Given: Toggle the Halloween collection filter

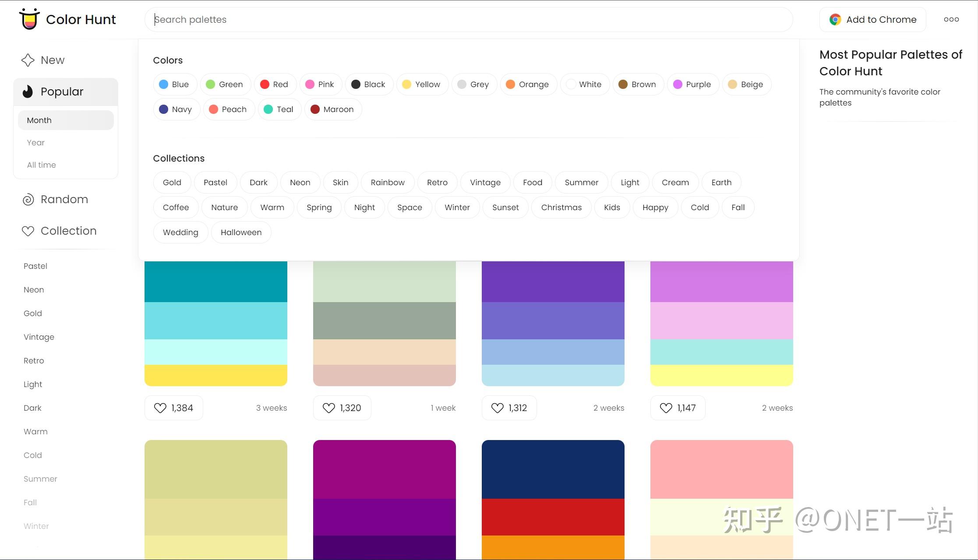Looking at the screenshot, I should coord(241,232).
